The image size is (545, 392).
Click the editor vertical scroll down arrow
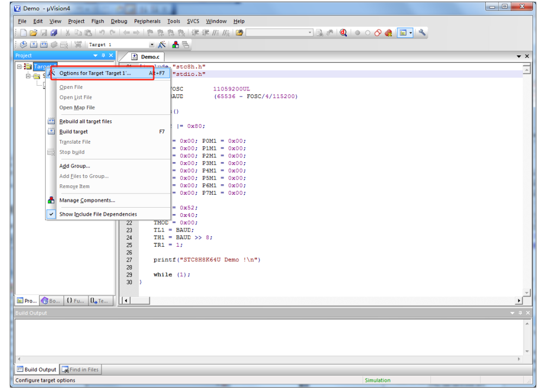tap(527, 293)
